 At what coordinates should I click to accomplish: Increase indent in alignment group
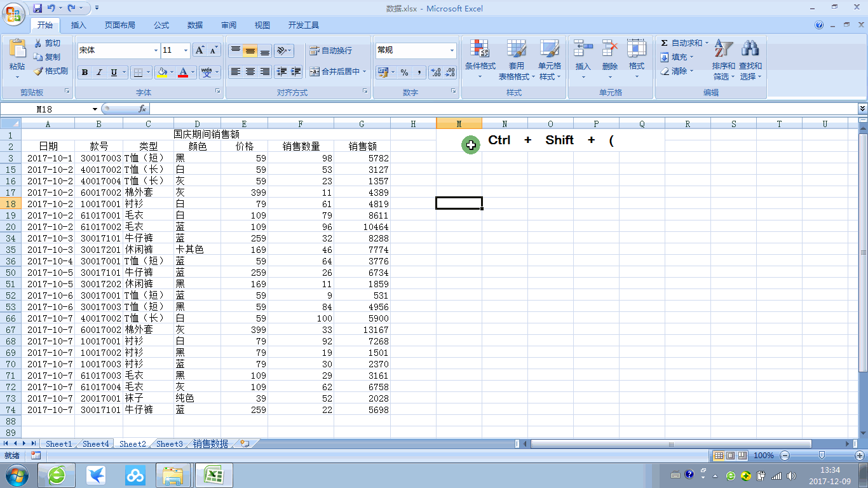click(295, 72)
